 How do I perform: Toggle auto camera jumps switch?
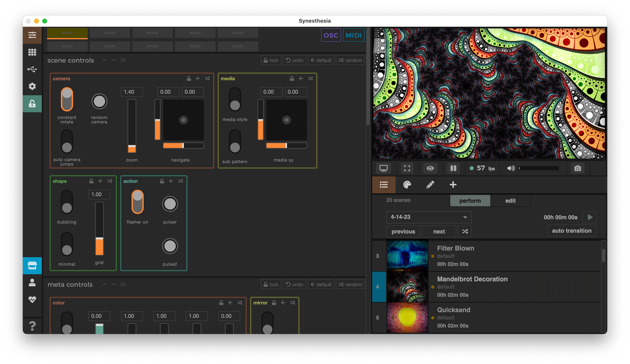[x=67, y=142]
